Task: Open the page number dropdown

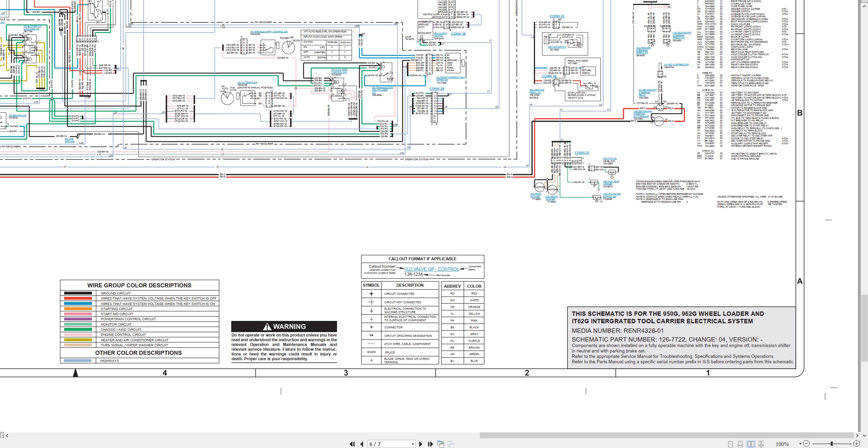Action: coord(413,444)
